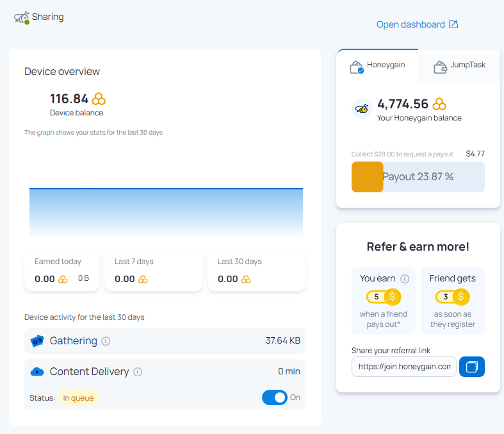504x434 pixels.
Task: Click the Content Delivery cloud icon
Action: coord(37,372)
